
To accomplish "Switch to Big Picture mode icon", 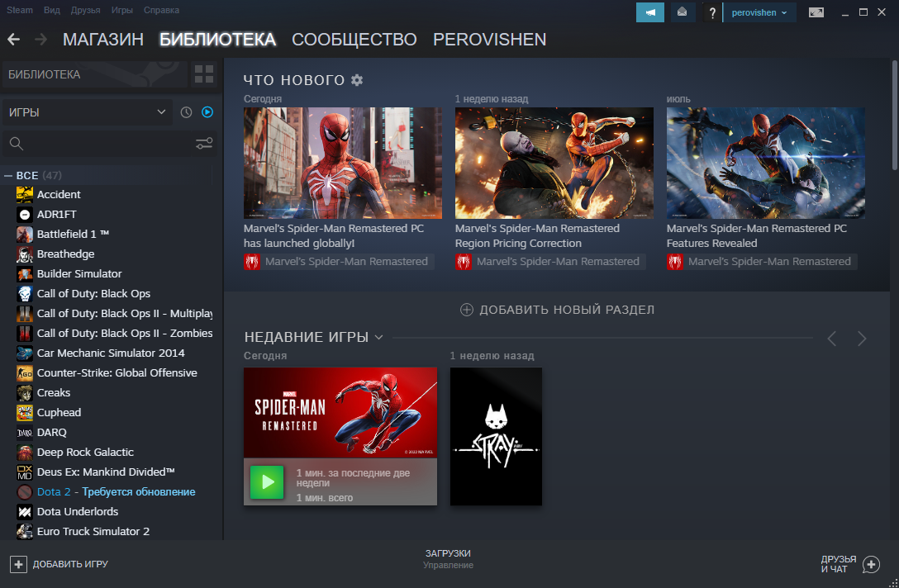I will pyautogui.click(x=816, y=12).
